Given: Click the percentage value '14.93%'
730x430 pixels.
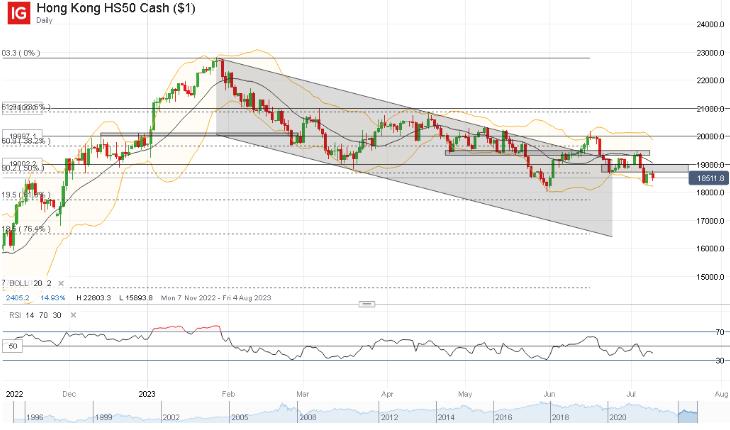Looking at the screenshot, I should pos(53,298).
